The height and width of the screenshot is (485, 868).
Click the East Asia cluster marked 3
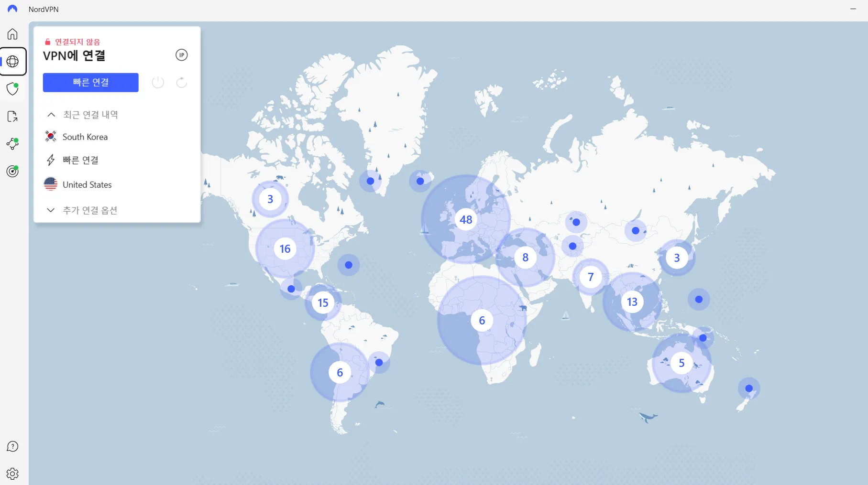[677, 258]
